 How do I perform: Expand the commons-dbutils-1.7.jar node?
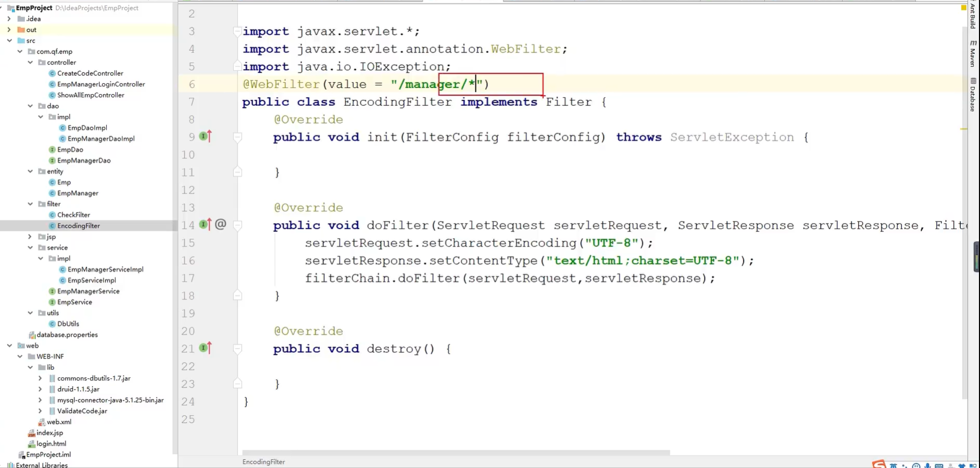(x=40, y=378)
